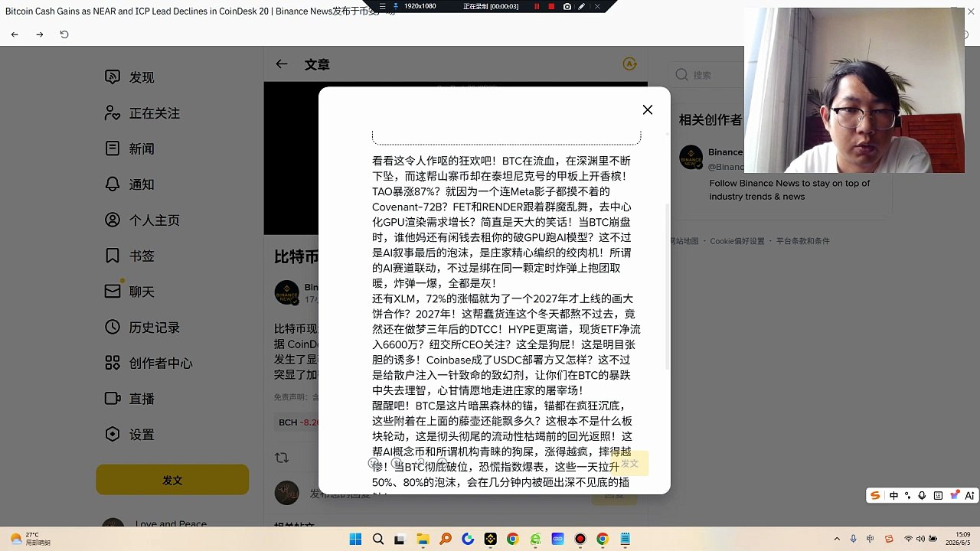Click the yellow 发文 button in sidebar
The height and width of the screenshot is (551, 980).
(172, 480)
